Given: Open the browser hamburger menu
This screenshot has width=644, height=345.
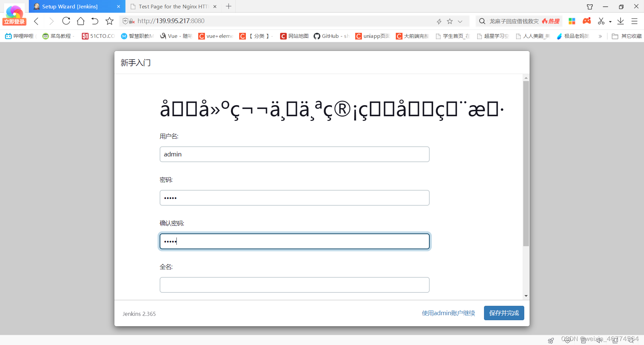Looking at the screenshot, I should 634,21.
